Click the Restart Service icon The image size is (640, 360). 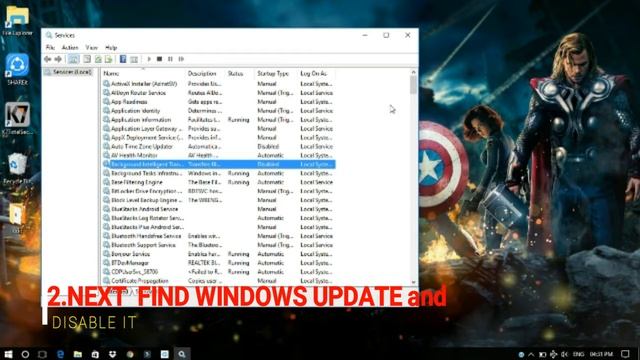coord(181,59)
